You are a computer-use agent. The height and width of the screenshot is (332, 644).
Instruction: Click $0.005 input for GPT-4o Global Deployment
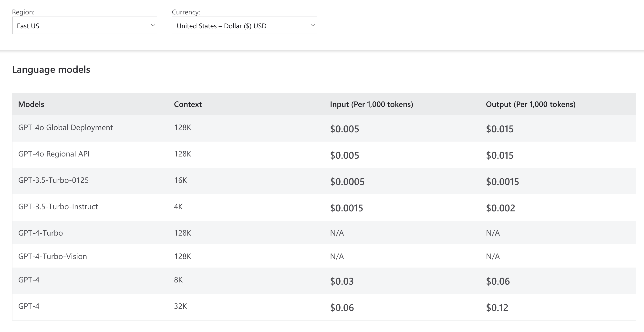(x=344, y=129)
